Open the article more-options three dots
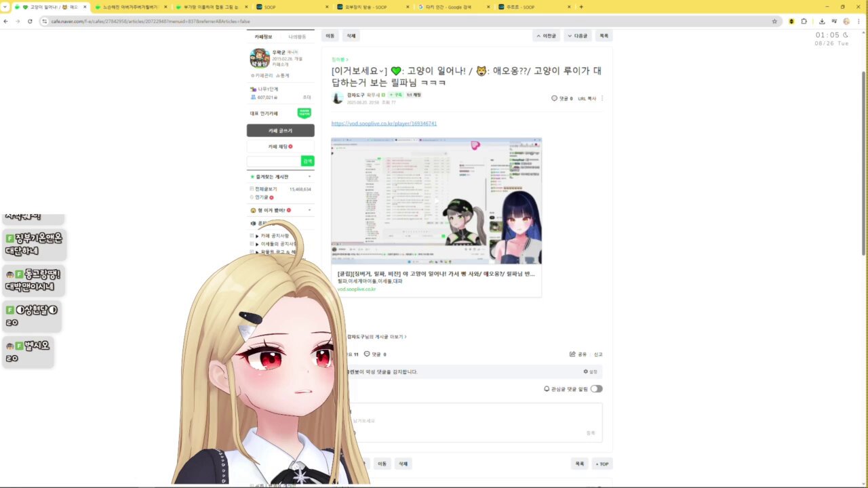 [602, 98]
